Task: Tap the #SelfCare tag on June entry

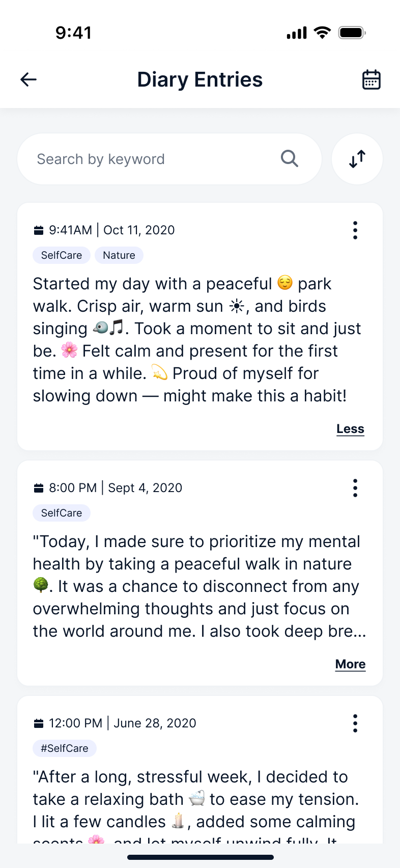Action: [65, 748]
